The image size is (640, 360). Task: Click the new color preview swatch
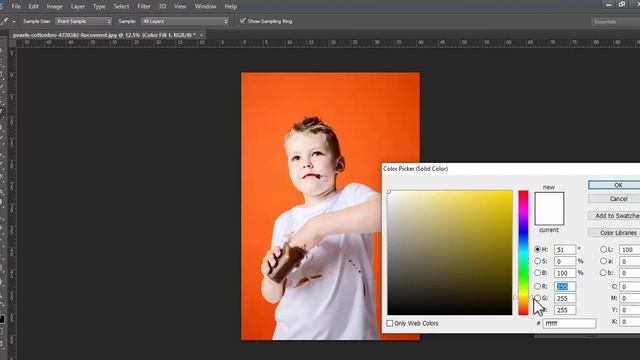(549, 200)
